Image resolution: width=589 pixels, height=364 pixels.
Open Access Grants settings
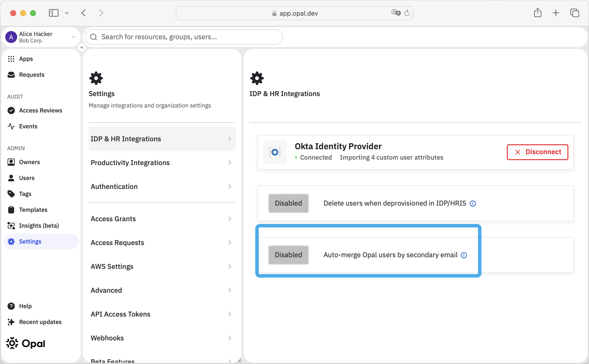click(162, 219)
